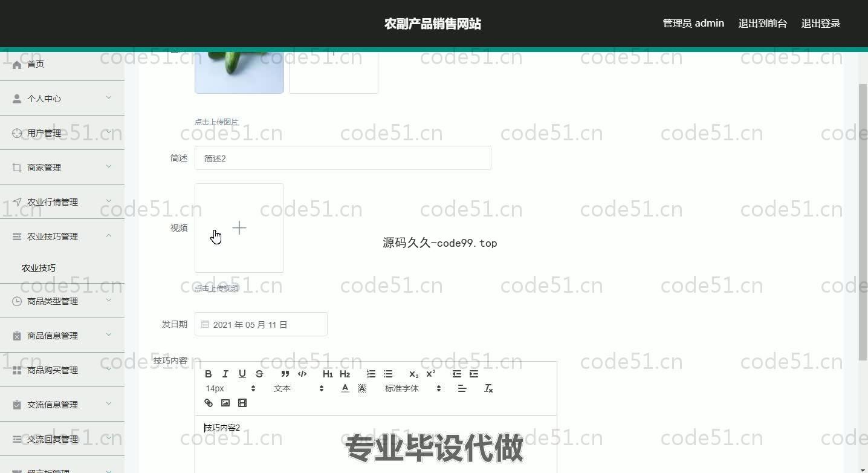
Task: Click the 农副产品销售网站 site title
Action: 433,24
